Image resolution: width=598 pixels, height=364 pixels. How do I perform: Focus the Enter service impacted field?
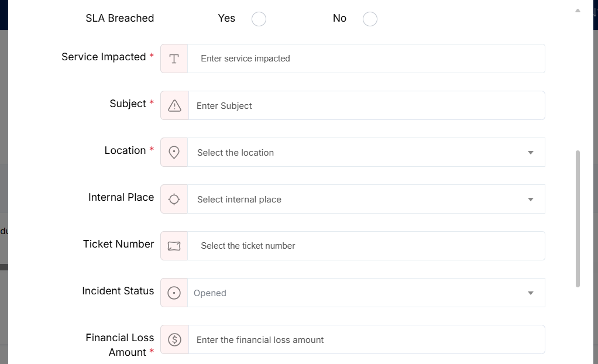coord(366,59)
